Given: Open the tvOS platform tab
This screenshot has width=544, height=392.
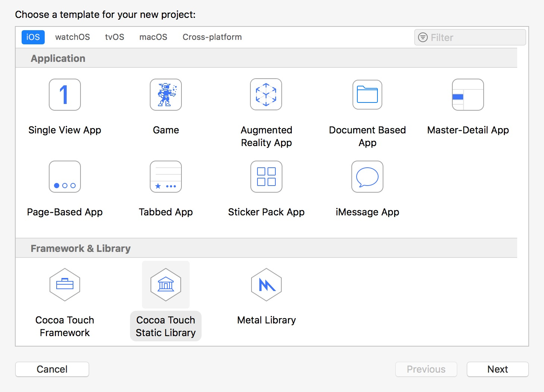Looking at the screenshot, I should click(x=114, y=37).
